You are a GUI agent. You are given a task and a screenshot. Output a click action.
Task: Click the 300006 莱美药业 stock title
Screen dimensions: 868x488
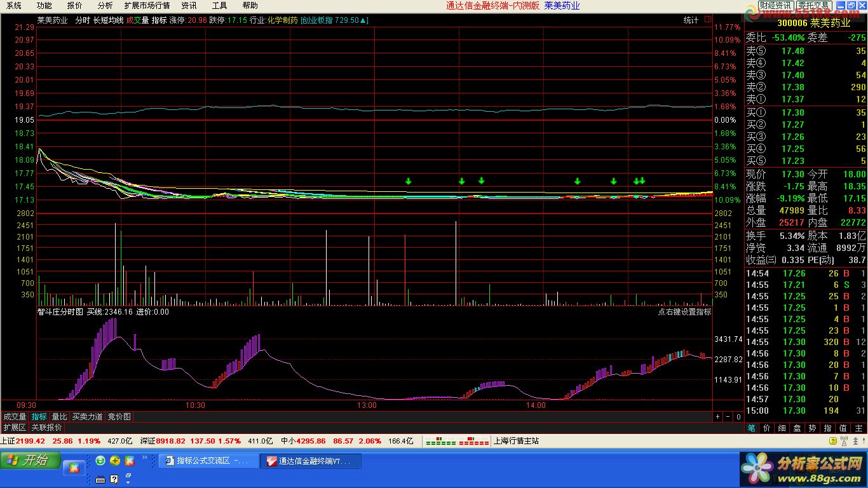[x=814, y=23]
